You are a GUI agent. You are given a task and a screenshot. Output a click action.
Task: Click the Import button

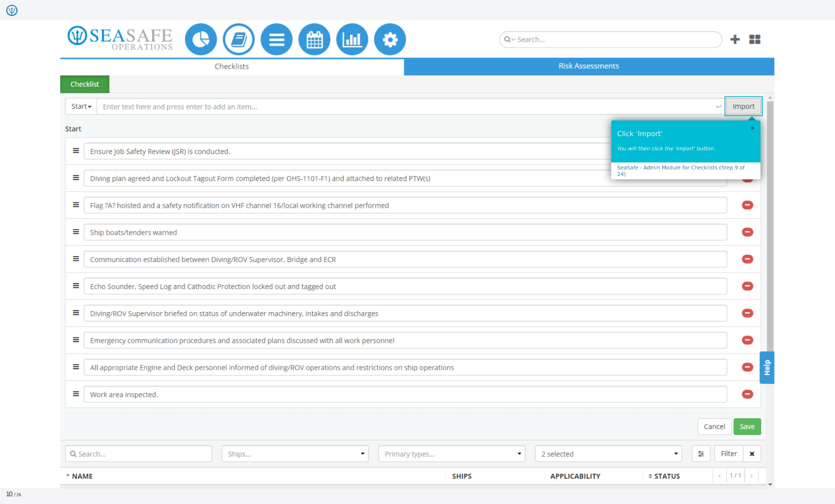[x=744, y=107]
